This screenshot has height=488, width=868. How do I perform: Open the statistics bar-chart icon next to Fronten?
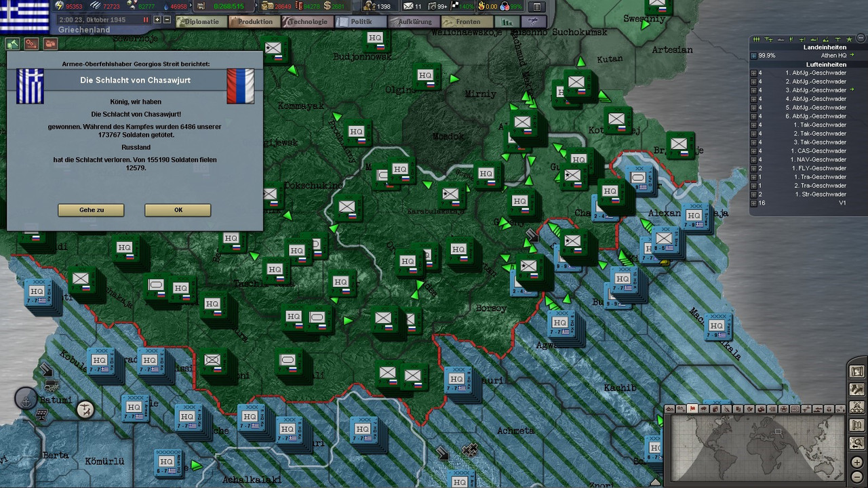[x=507, y=22]
